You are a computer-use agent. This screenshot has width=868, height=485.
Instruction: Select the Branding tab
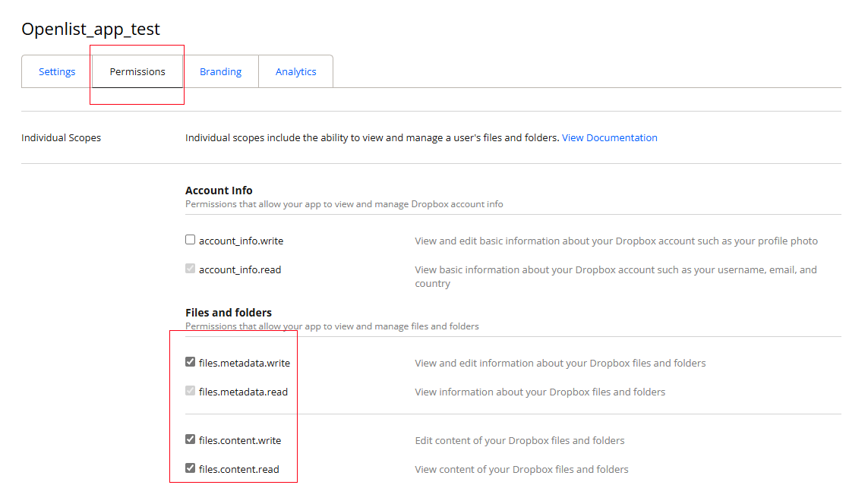[220, 71]
